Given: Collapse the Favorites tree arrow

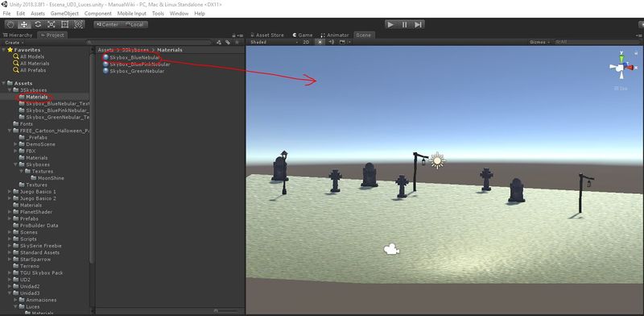Looking at the screenshot, I should coord(4,50).
